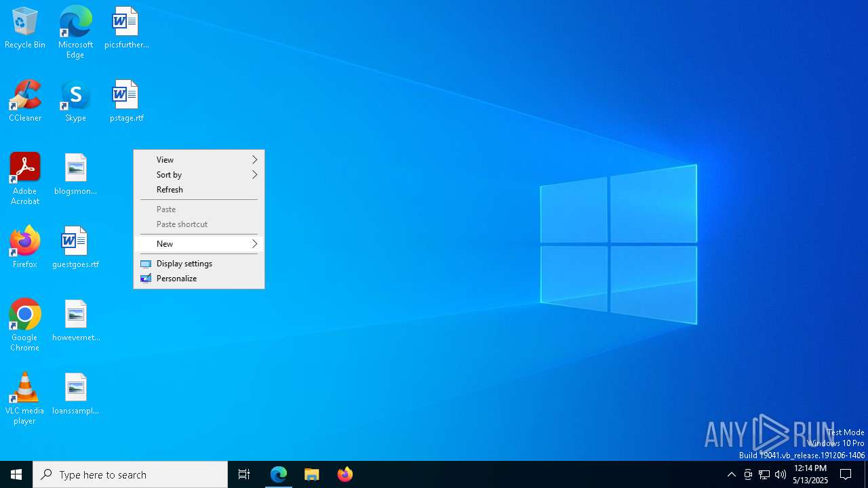The width and height of the screenshot is (868, 488).
Task: Open Display settings from context menu
Action: pos(199,264)
